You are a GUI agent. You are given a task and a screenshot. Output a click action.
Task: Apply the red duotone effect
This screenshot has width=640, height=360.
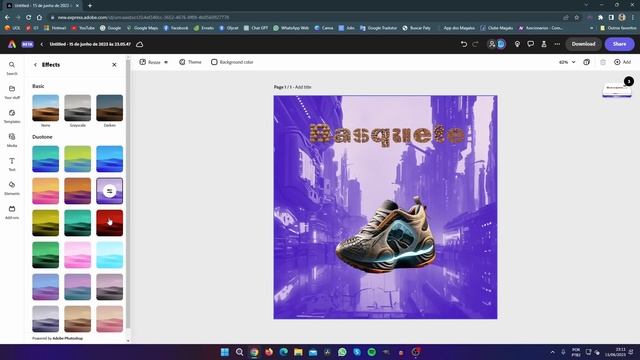[109, 223]
